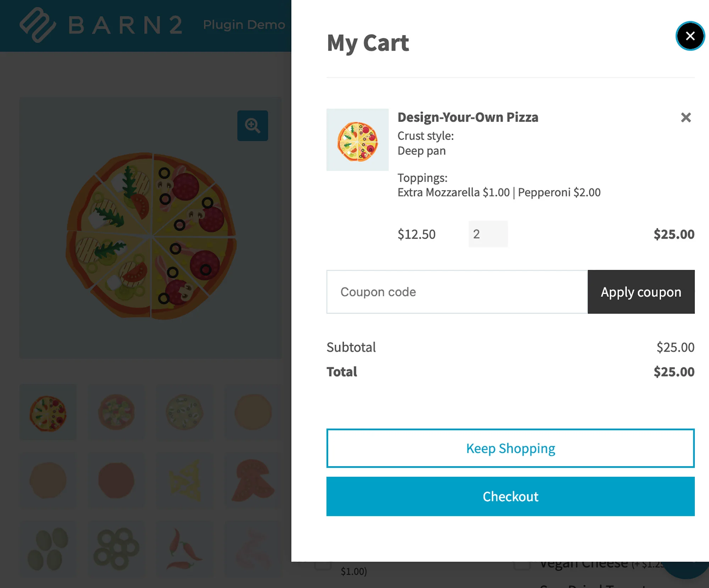Open the Plugin Demo navigation item
Image resolution: width=709 pixels, height=588 pixels.
(x=243, y=24)
